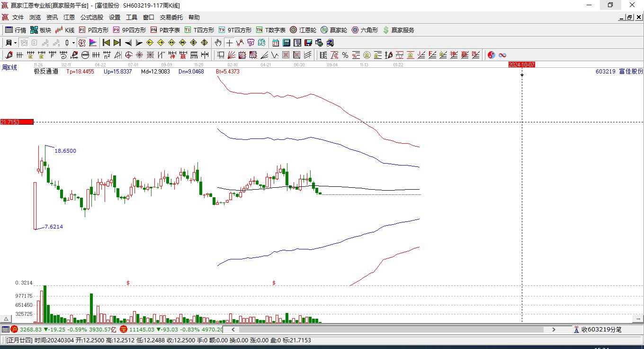This screenshot has width=644, height=349.
Task: Open the calendar date icon
Action: (275, 43)
